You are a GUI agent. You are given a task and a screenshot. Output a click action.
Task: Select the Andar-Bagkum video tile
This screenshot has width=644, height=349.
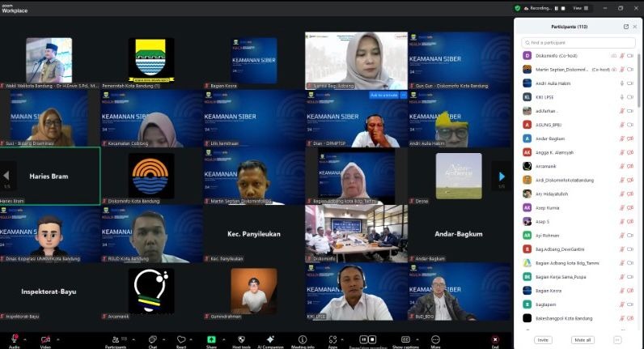[459, 233]
